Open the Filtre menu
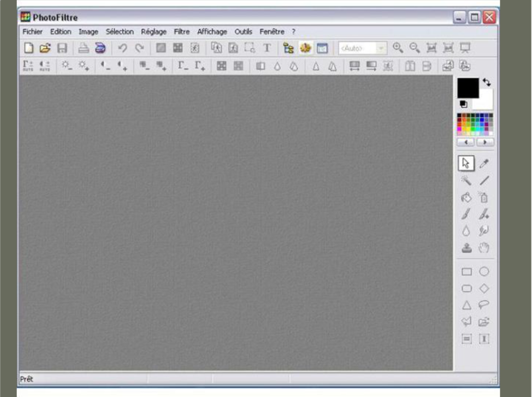The image size is (532, 397). coord(182,32)
